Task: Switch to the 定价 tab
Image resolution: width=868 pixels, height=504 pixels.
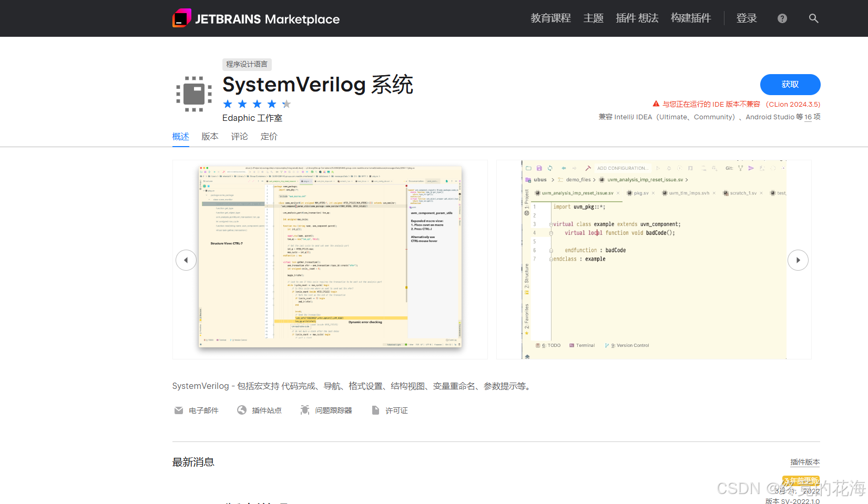Action: coord(269,137)
